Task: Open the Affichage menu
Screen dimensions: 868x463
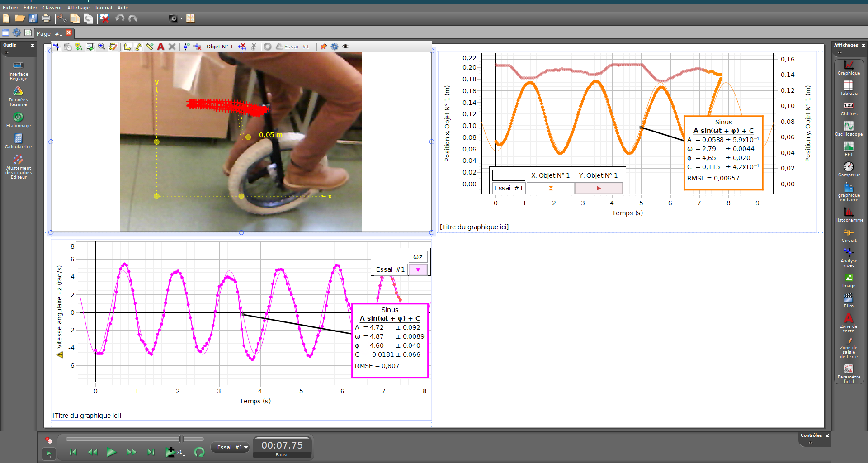Action: pyautogui.click(x=78, y=8)
